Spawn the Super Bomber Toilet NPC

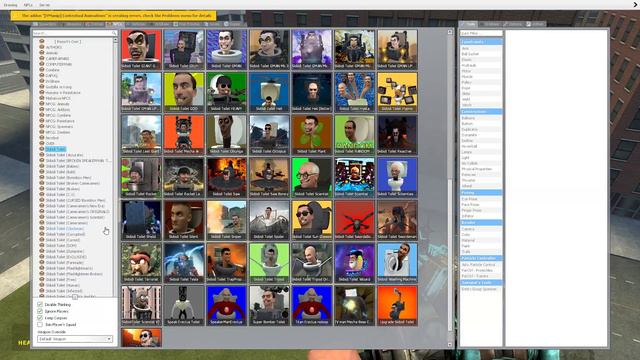269,305
